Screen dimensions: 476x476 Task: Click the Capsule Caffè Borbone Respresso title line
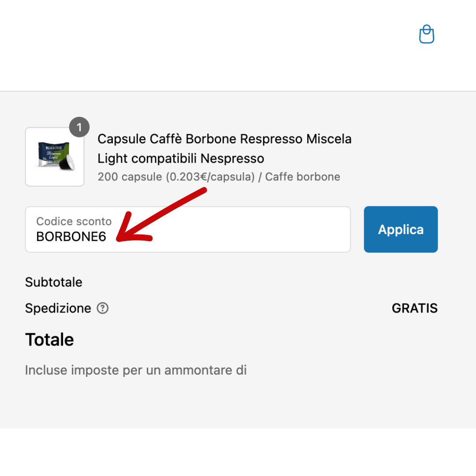click(224, 139)
